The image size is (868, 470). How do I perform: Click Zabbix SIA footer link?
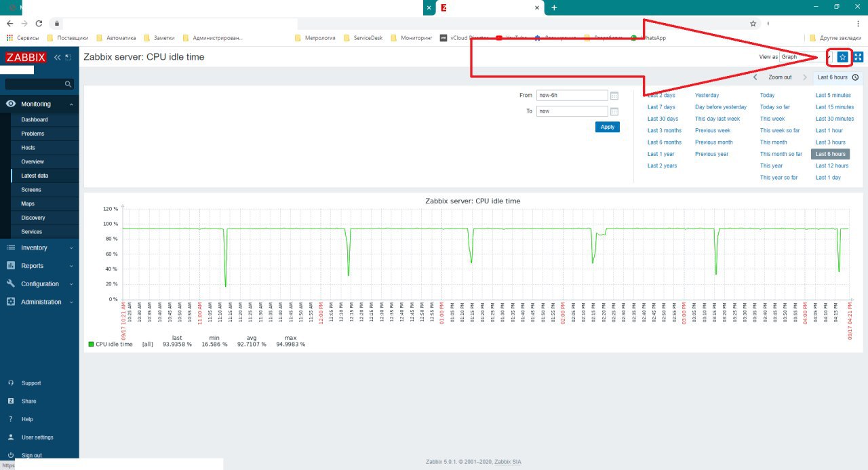click(x=507, y=462)
